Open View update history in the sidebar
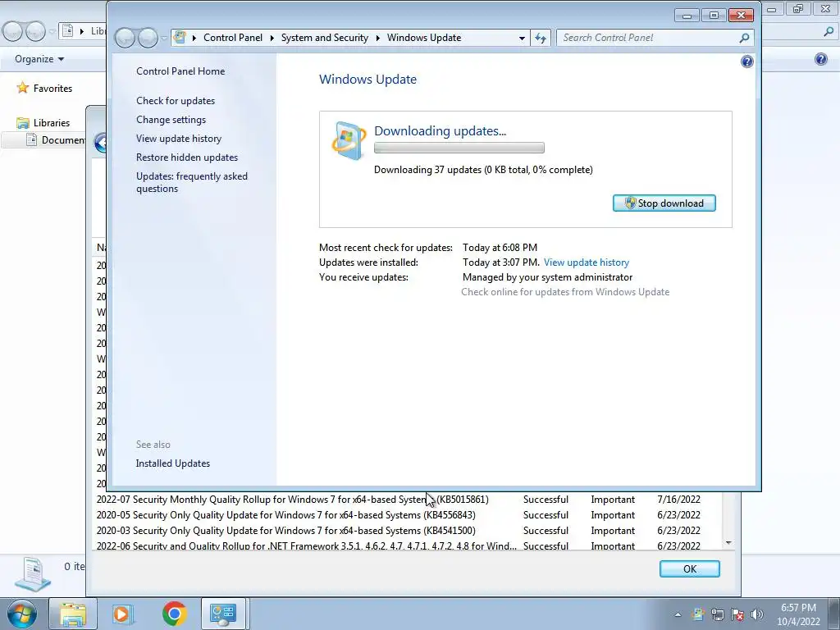Viewport: 840px width, 630px height. point(178,138)
